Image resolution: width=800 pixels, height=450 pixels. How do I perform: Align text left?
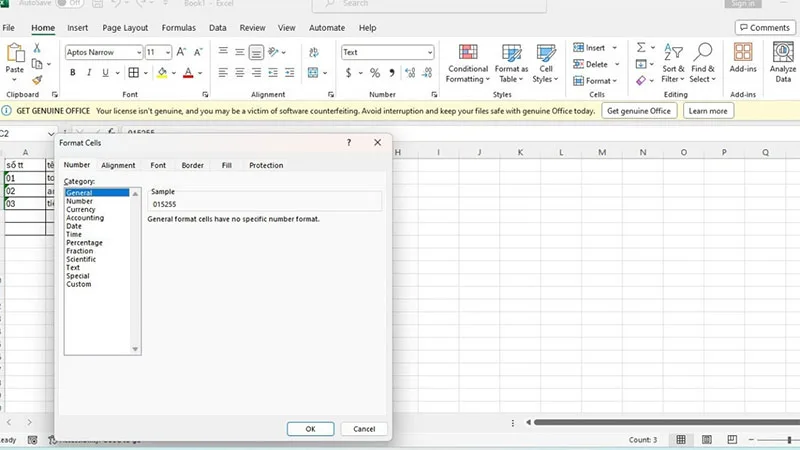tap(223, 72)
